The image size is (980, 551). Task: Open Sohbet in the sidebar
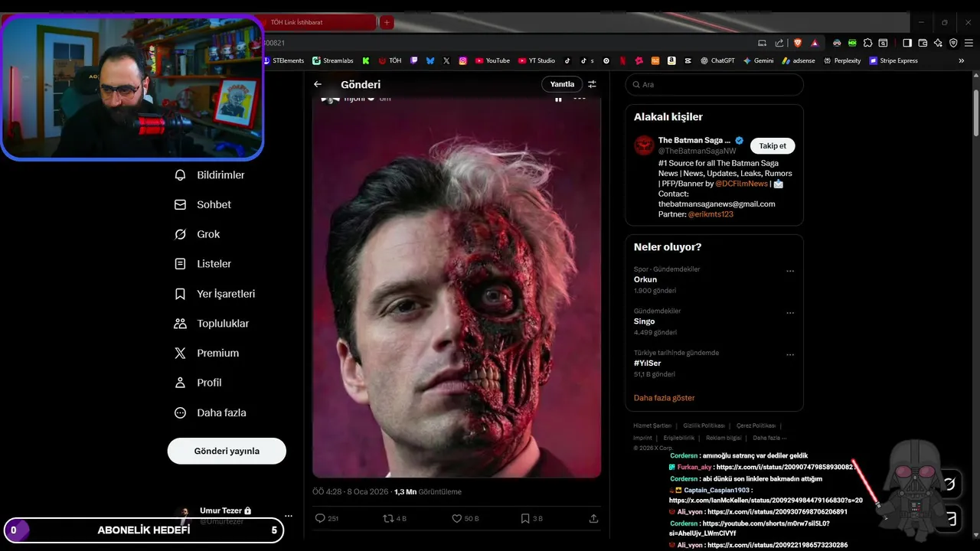203,204
